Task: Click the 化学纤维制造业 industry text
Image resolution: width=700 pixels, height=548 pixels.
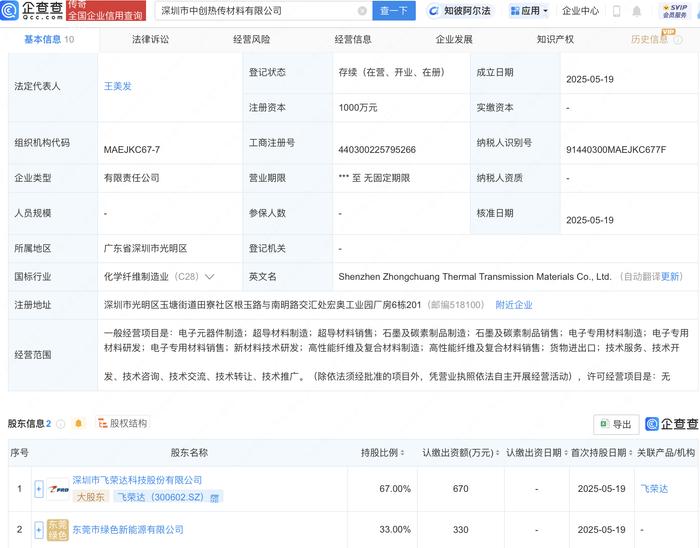Action: (x=136, y=277)
